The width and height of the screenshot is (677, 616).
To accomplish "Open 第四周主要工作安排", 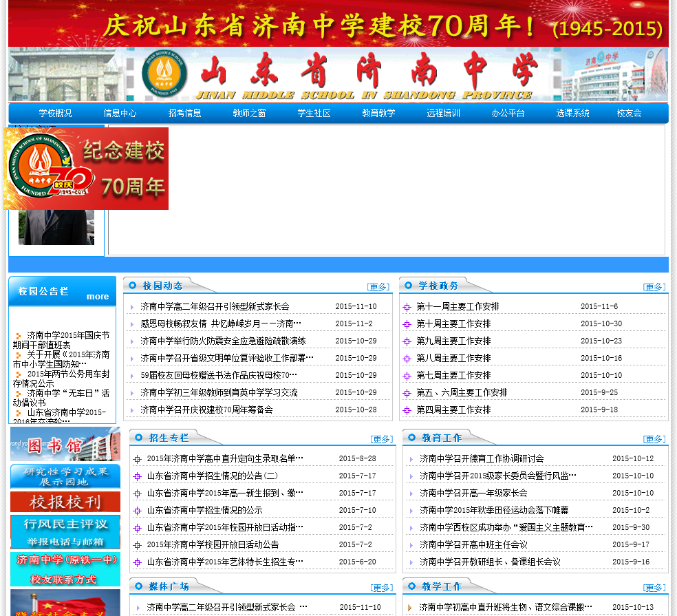I will tap(453, 410).
